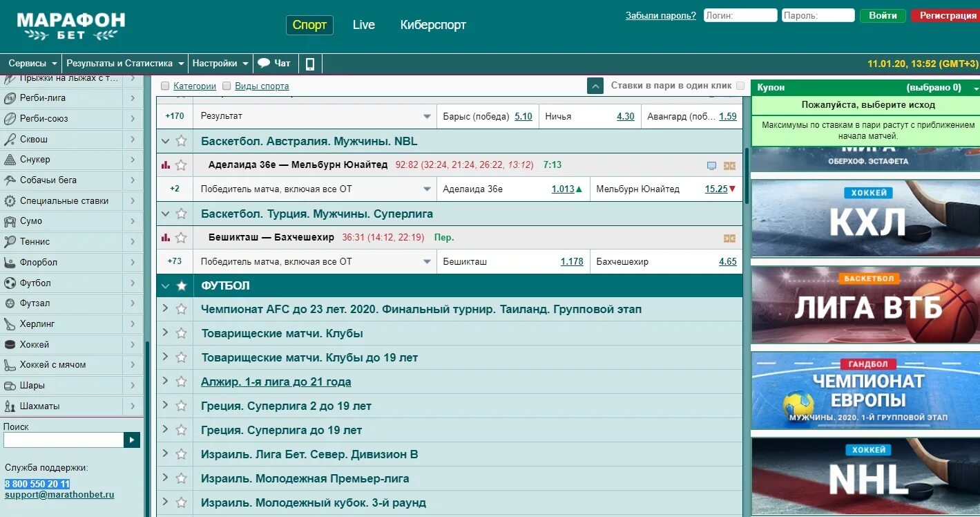
Task: Open statistics icon for Бешикташ — Бахчешехир
Action: pyautogui.click(x=165, y=237)
